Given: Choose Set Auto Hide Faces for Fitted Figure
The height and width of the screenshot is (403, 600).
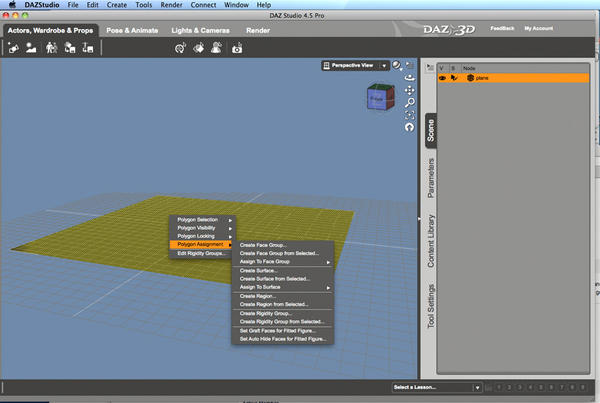Looking at the screenshot, I should [x=283, y=339].
